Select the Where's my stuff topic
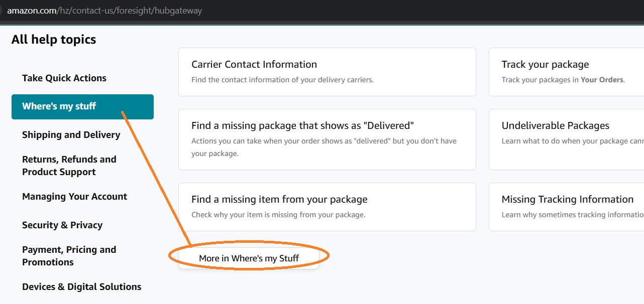Screen dimensions: 644x304 click(x=59, y=106)
